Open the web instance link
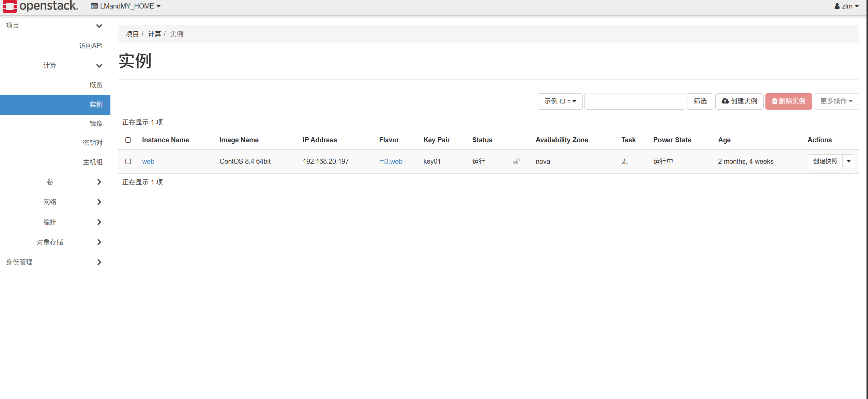 pos(148,161)
